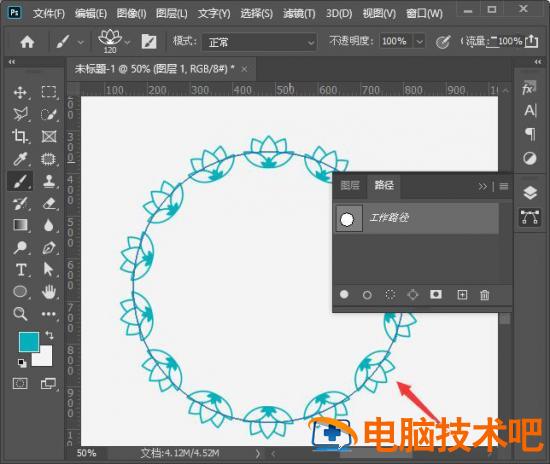
Task: Select the Path Selection tool
Action: pos(48,269)
